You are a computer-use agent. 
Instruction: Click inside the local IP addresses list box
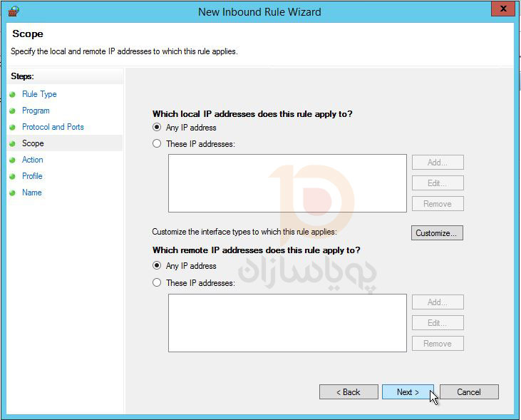(287, 183)
